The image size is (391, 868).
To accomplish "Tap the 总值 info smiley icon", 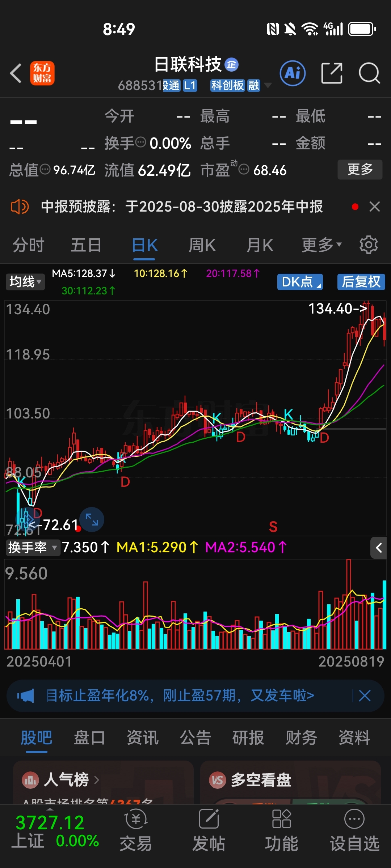I will coord(45,169).
